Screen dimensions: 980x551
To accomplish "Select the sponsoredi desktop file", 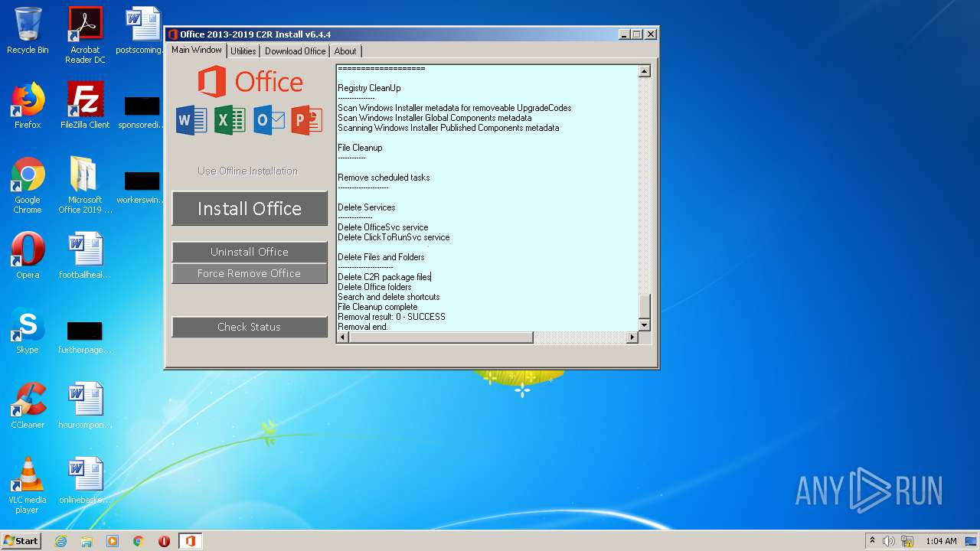I will point(142,112).
